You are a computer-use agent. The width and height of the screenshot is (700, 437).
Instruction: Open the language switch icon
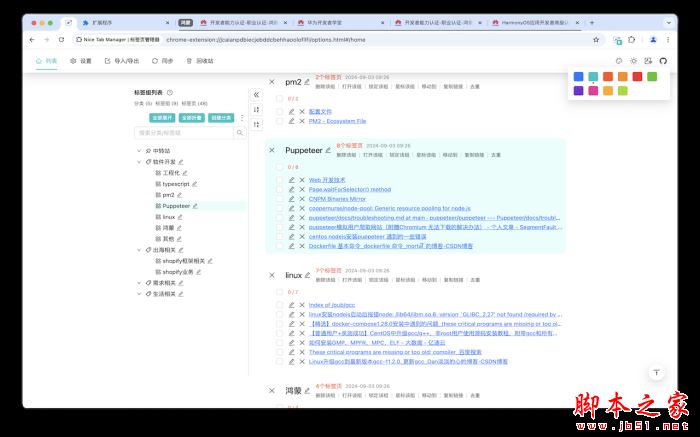648,61
